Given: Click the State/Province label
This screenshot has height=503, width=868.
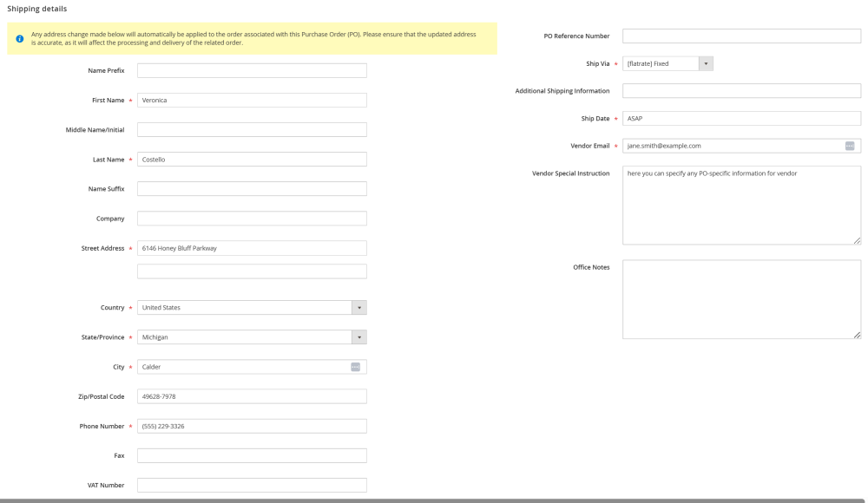Looking at the screenshot, I should tap(103, 337).
